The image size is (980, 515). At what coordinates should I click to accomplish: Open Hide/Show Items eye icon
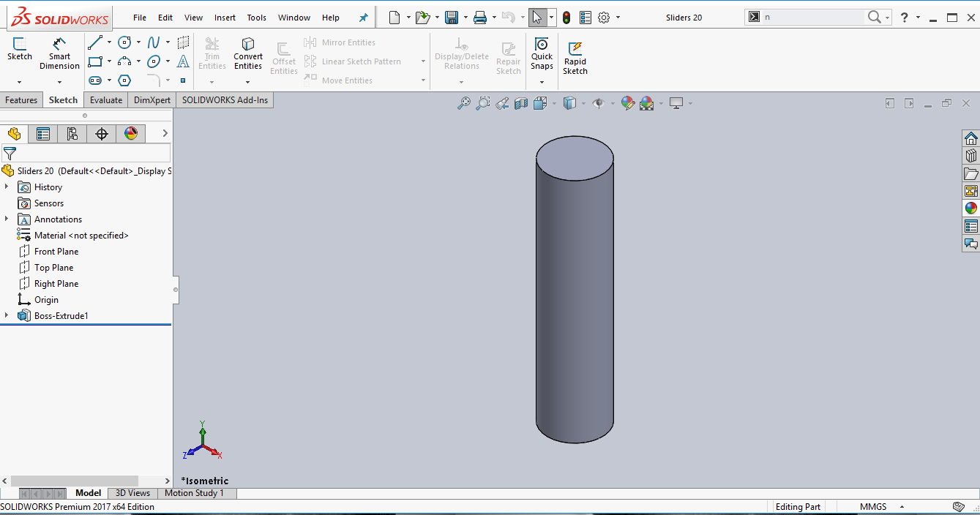(599, 103)
